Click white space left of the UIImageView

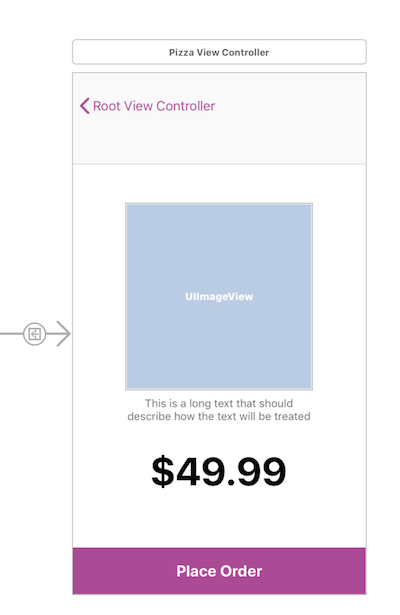click(99, 297)
